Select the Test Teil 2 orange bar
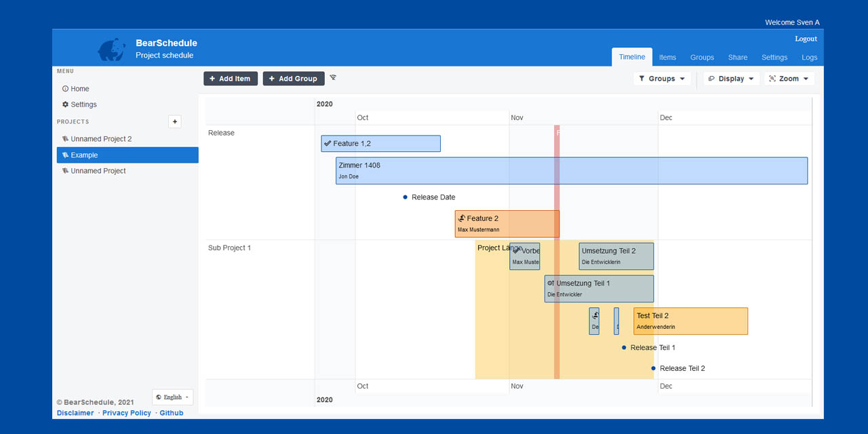 click(691, 321)
